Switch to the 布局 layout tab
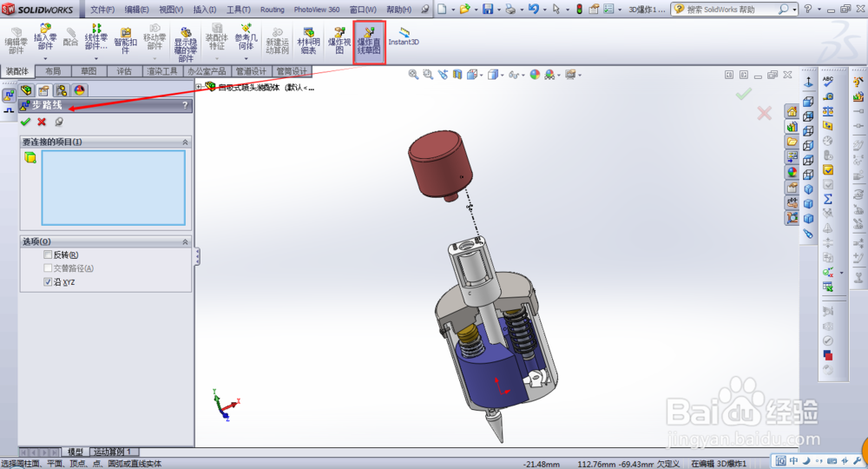This screenshot has height=469, width=868. [x=53, y=71]
